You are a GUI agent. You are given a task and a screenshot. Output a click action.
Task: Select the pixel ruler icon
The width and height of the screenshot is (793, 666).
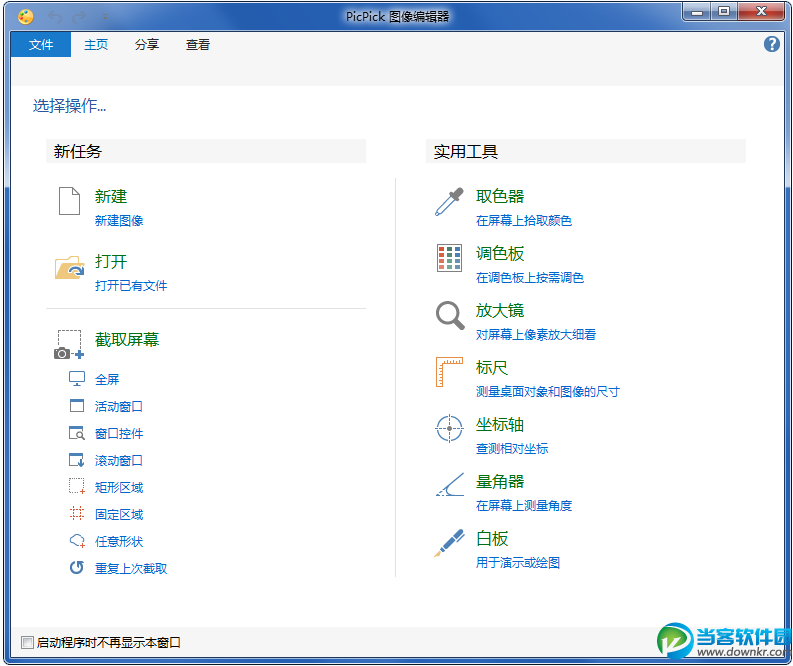pyautogui.click(x=449, y=372)
